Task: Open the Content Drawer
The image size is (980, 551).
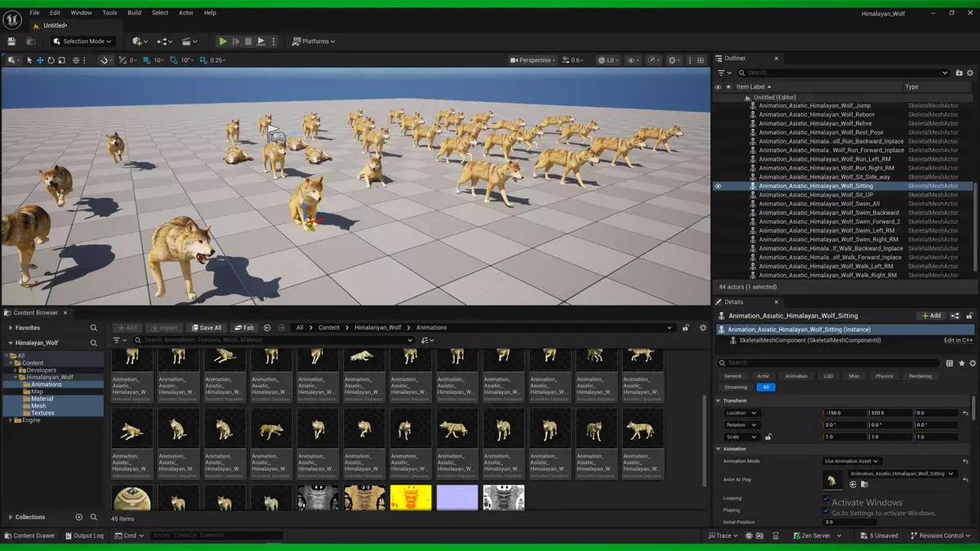Action: click(x=30, y=535)
